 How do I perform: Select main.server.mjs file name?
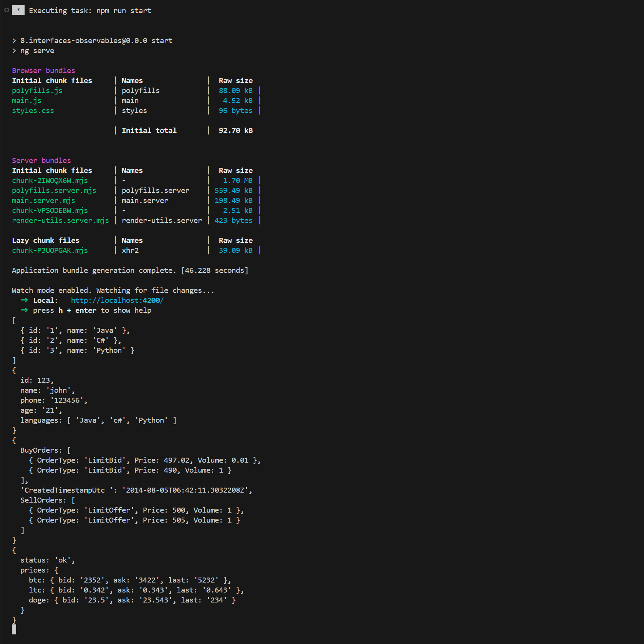click(x=43, y=201)
